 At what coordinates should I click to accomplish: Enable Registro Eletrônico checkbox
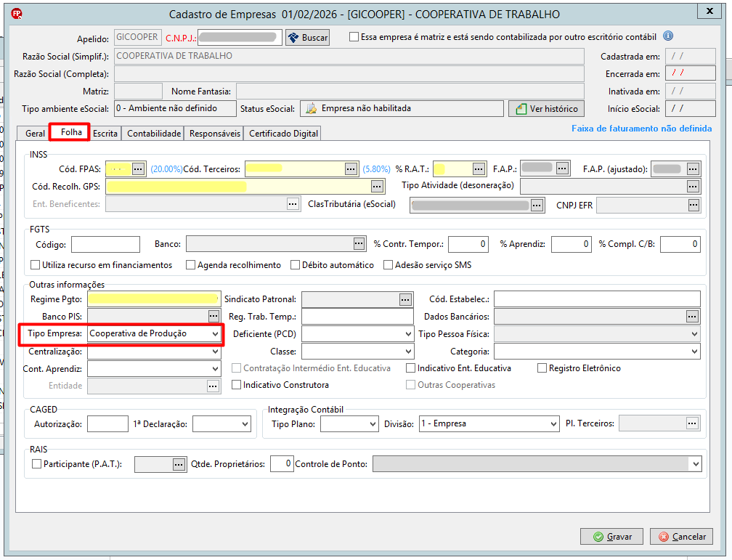(x=542, y=368)
